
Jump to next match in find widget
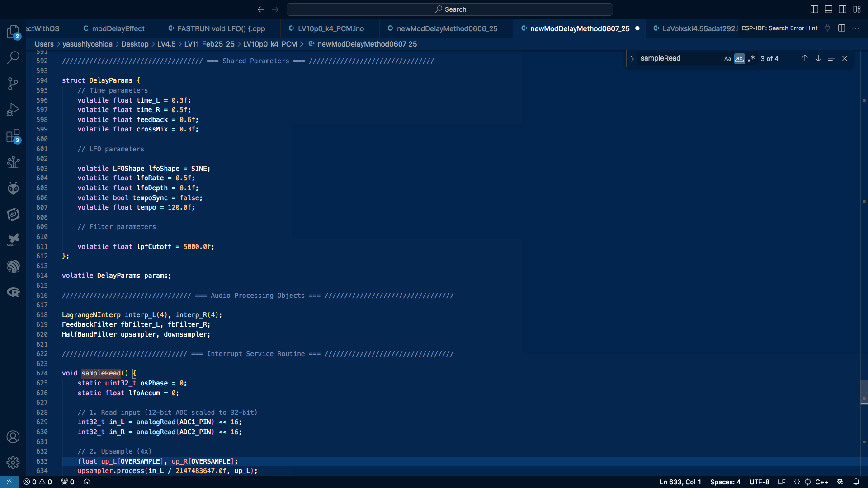(x=818, y=58)
